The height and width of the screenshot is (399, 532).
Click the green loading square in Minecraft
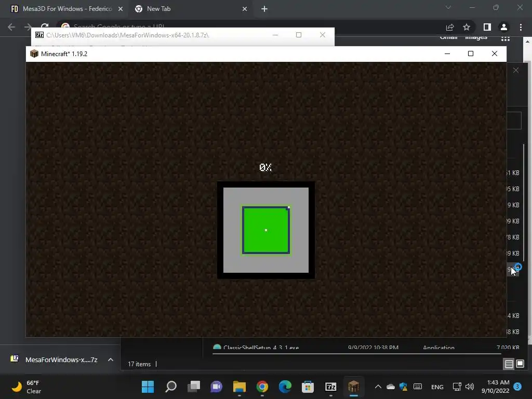266,230
